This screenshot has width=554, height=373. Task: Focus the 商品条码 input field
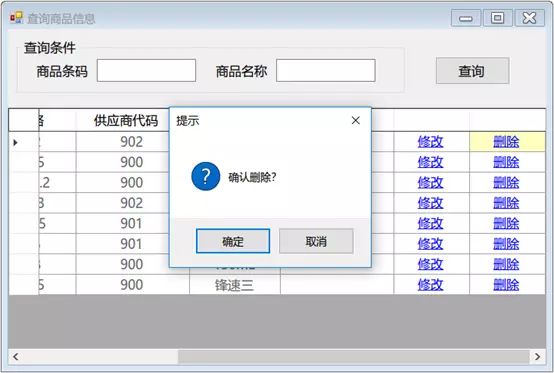pos(146,71)
